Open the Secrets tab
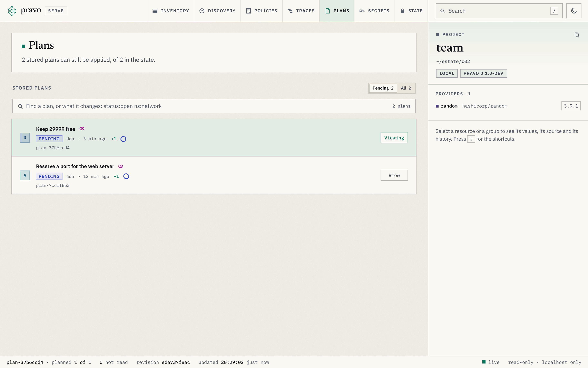The height and width of the screenshot is (368, 588). tap(374, 11)
